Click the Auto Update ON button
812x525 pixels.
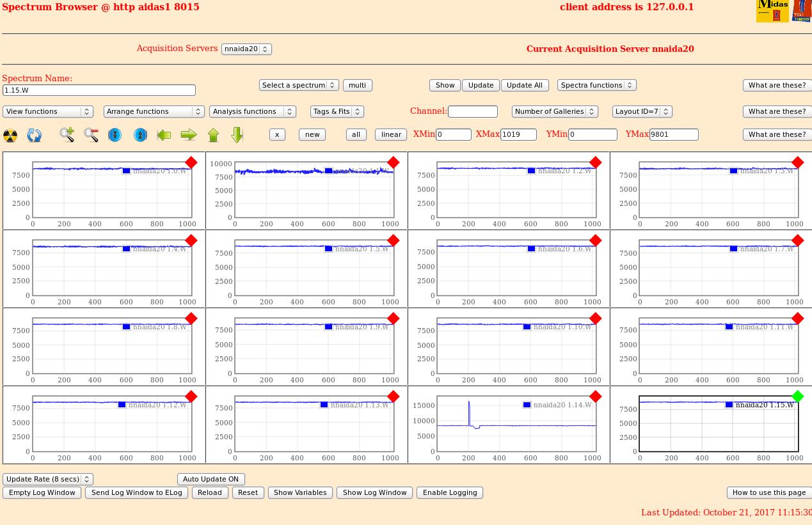[211, 479]
